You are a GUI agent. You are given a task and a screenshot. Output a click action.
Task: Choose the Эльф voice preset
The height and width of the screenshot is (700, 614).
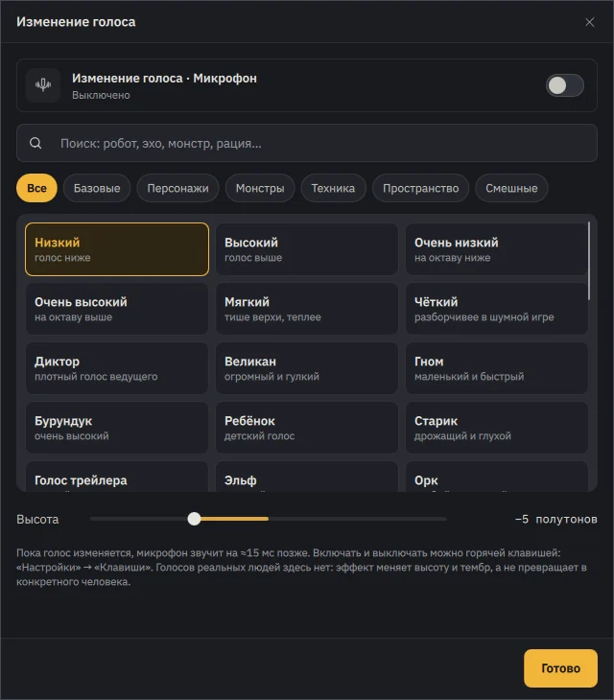(307, 477)
